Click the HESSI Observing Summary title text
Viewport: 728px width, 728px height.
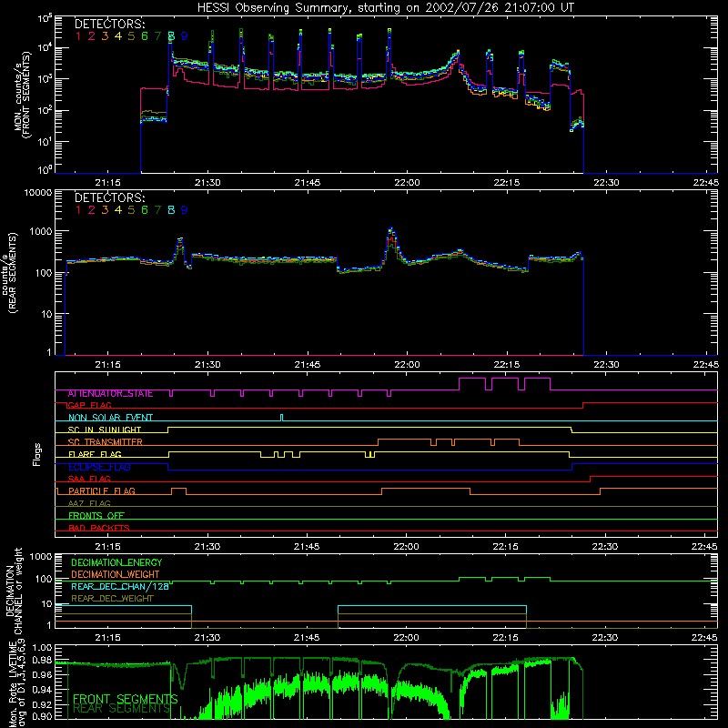click(x=386, y=8)
